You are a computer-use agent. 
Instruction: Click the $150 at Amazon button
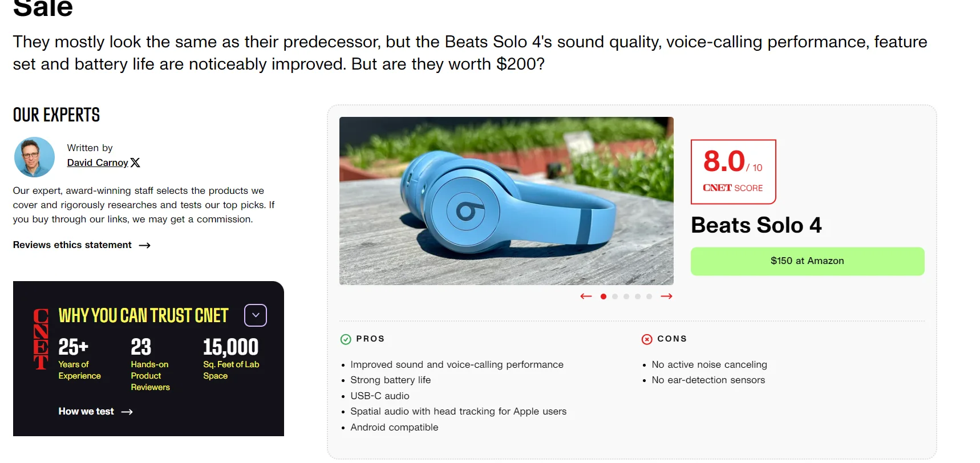pos(807,261)
